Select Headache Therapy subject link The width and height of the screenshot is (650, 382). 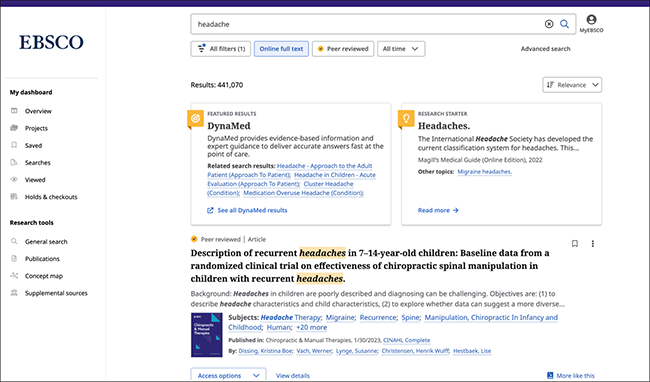291,317
